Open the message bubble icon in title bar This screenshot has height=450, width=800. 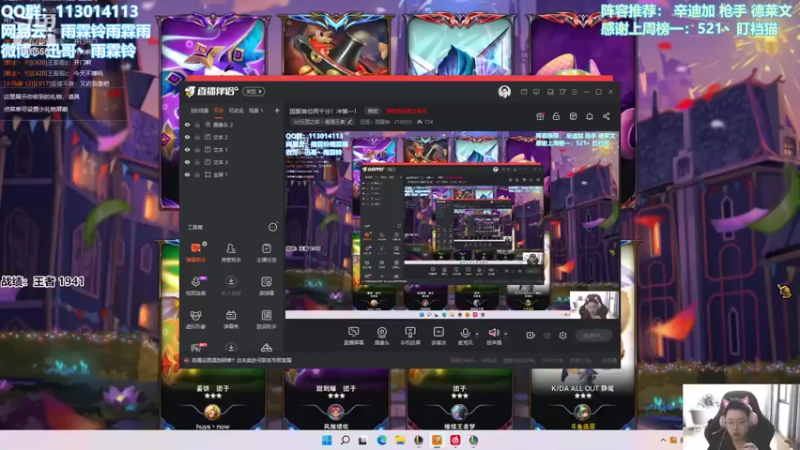pyautogui.click(x=536, y=92)
